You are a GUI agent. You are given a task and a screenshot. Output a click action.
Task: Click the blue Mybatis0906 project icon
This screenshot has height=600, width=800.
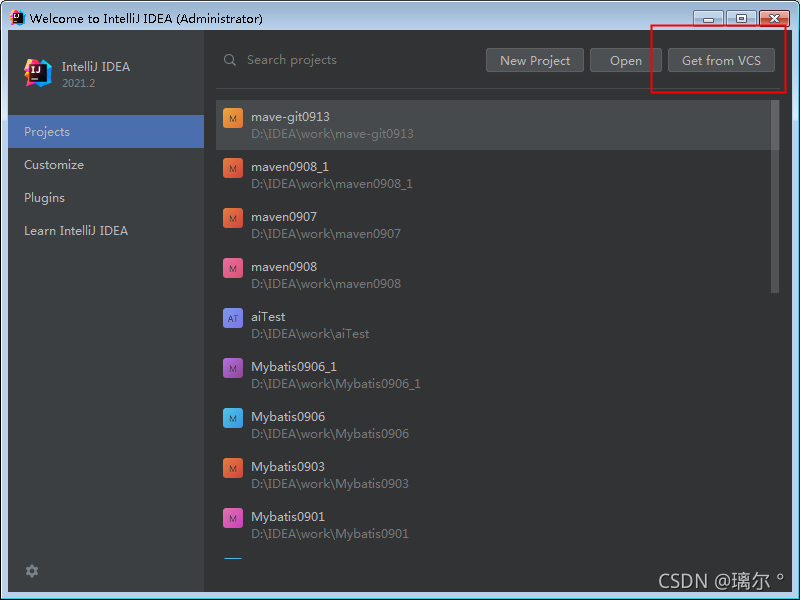coord(233,418)
